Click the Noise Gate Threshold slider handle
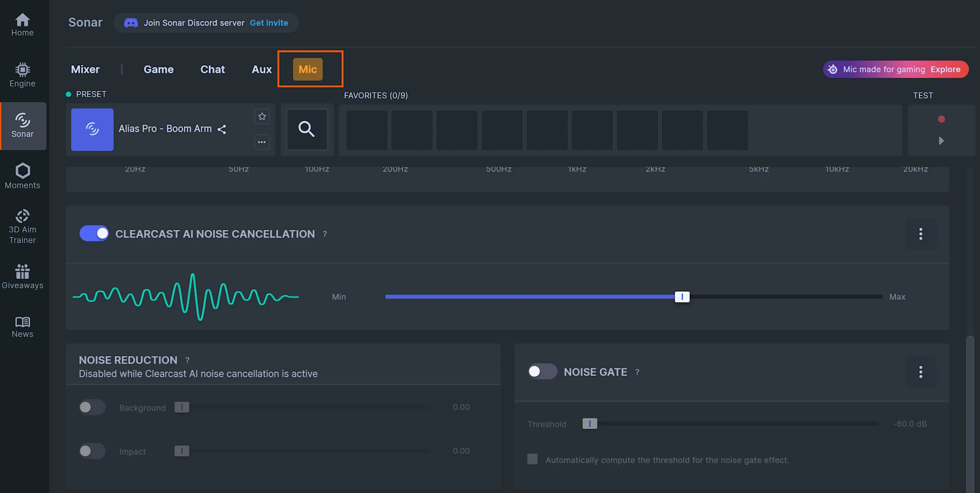Image resolution: width=980 pixels, height=493 pixels. (590, 424)
